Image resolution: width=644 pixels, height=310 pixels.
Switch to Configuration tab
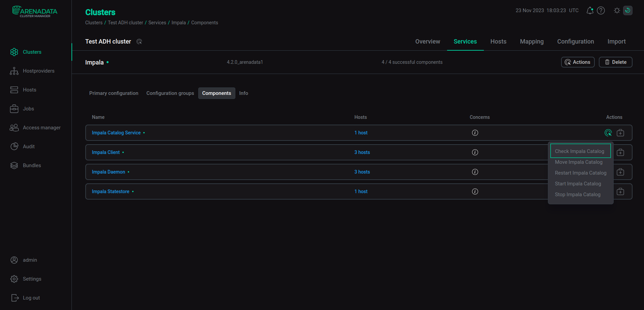tap(575, 42)
